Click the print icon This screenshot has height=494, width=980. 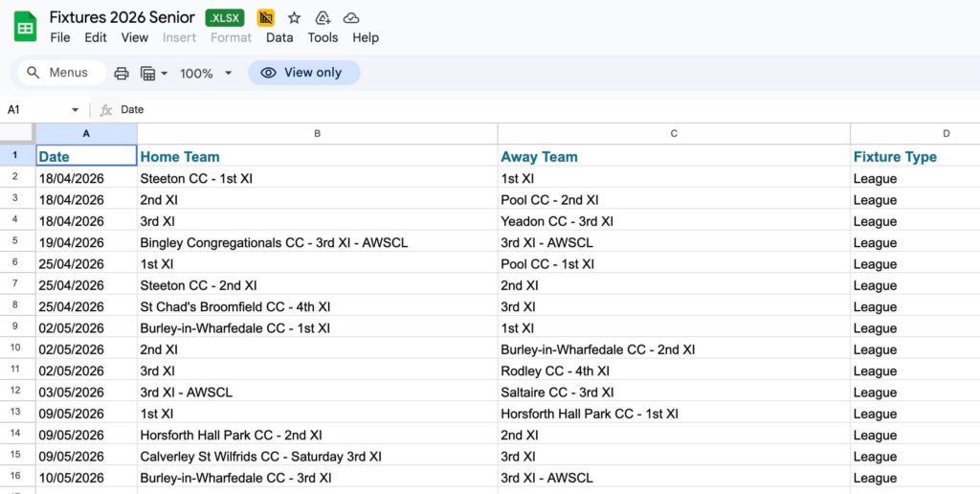tap(122, 73)
